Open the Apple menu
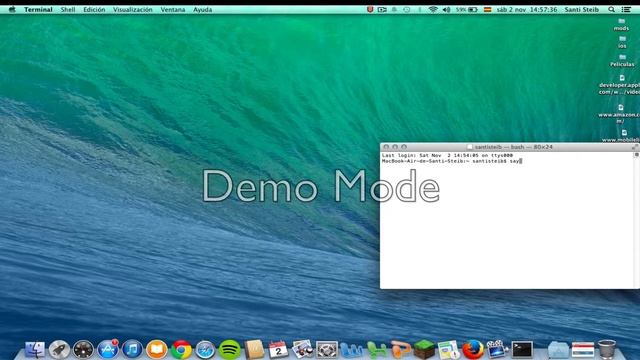The image size is (640, 360). coord(12,9)
